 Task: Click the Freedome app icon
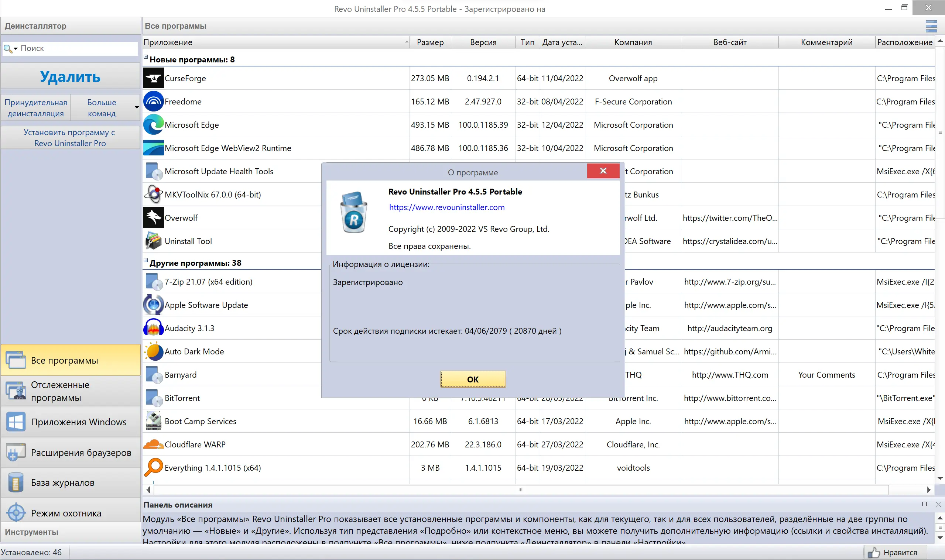pos(153,102)
